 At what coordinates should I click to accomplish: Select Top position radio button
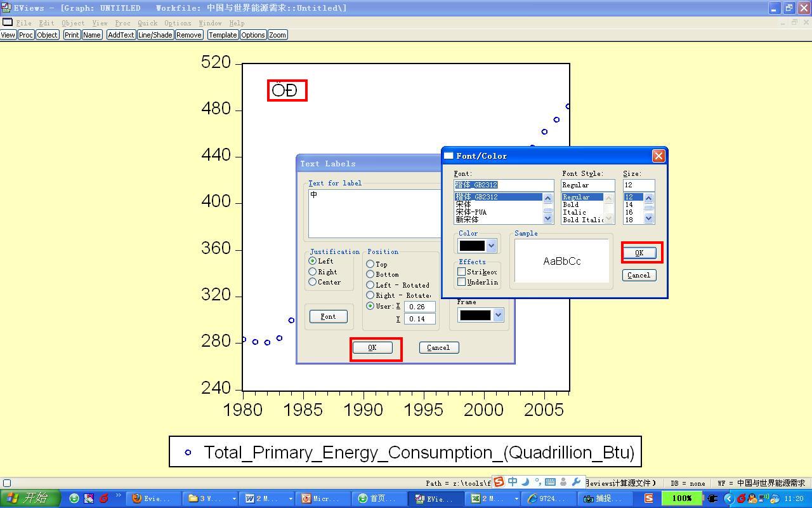point(370,264)
